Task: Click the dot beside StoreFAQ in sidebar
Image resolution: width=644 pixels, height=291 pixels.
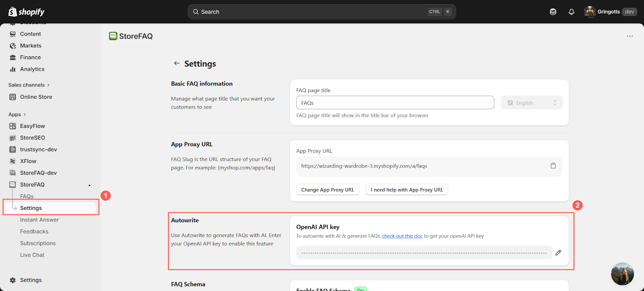Action: pos(89,185)
